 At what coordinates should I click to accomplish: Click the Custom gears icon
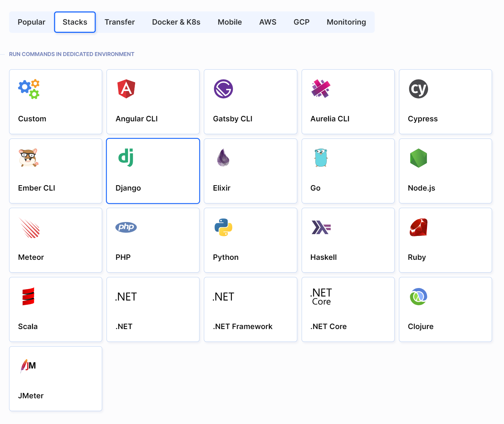[29, 89]
